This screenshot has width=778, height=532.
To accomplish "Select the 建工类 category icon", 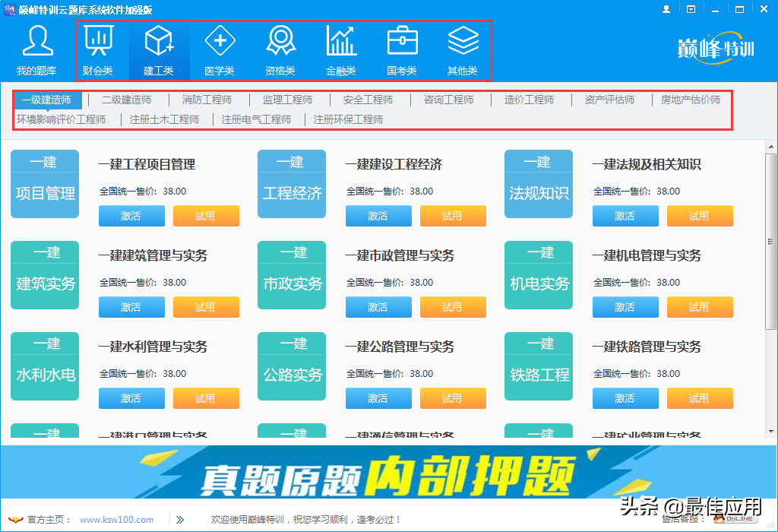I will (x=159, y=41).
